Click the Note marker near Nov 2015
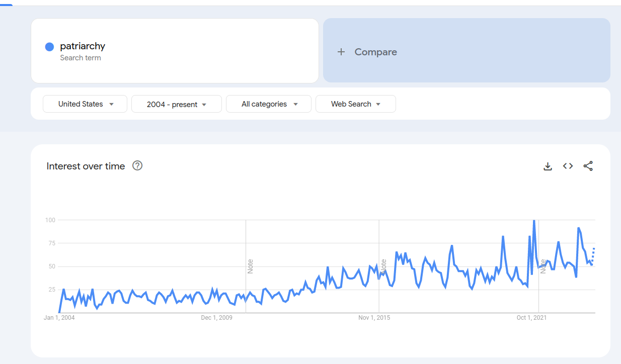The image size is (621, 364). [383, 266]
